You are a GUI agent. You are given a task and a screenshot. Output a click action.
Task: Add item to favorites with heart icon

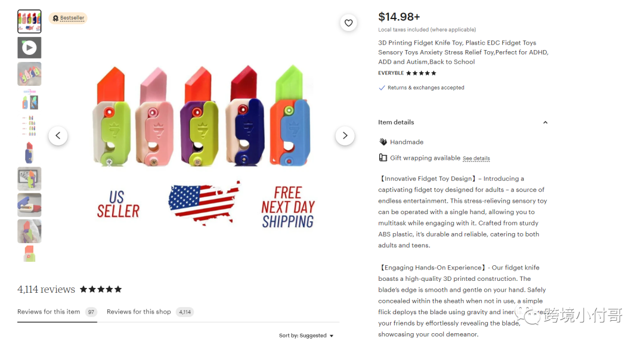[x=349, y=23]
